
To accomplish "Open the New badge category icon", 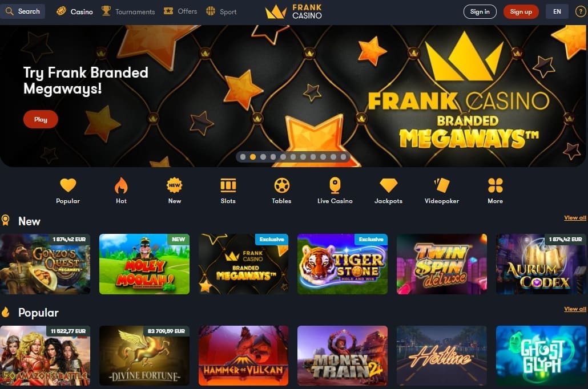I will pos(174,185).
